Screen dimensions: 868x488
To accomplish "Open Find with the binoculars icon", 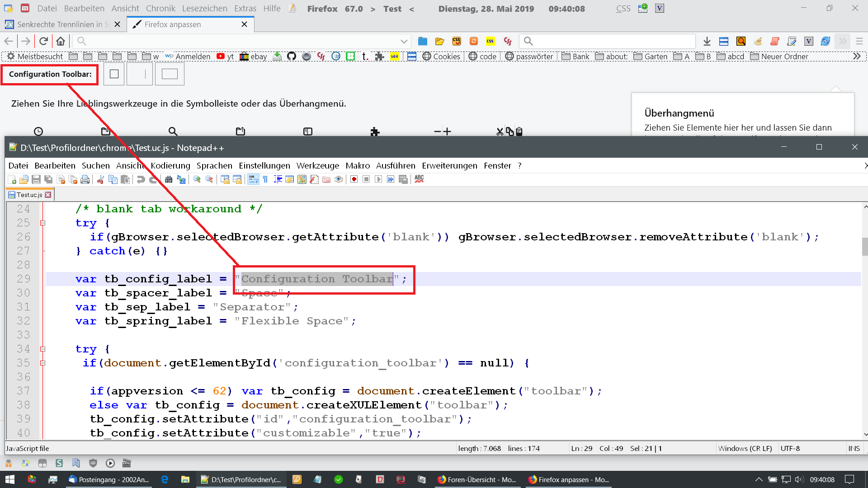I will click(x=169, y=179).
